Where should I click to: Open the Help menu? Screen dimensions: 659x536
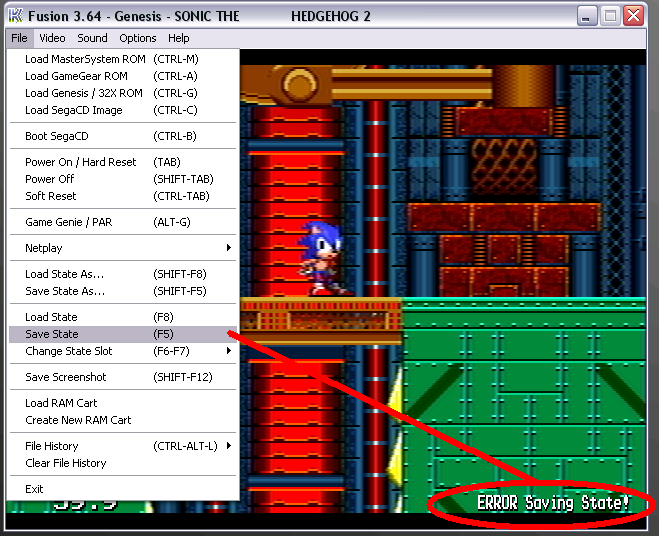point(179,38)
